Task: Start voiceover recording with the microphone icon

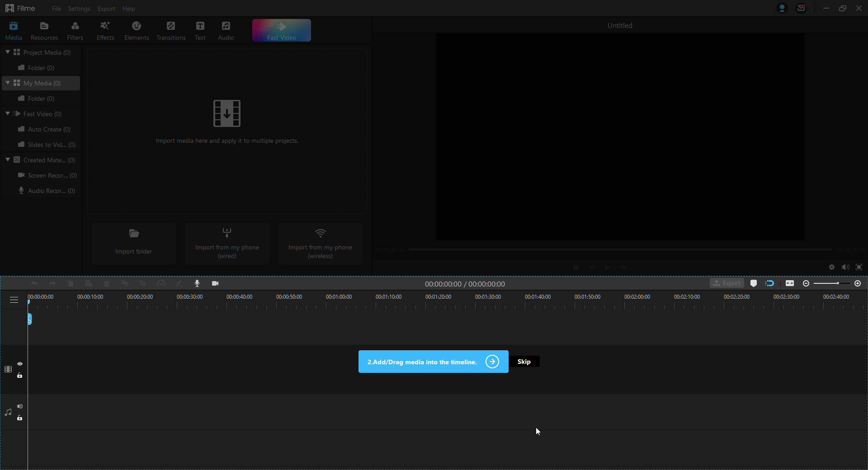Action: 197,283
